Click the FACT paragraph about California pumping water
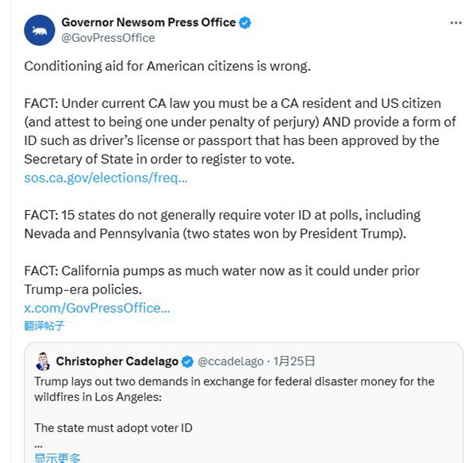Viewport: 476px width, 463px height. click(222, 280)
